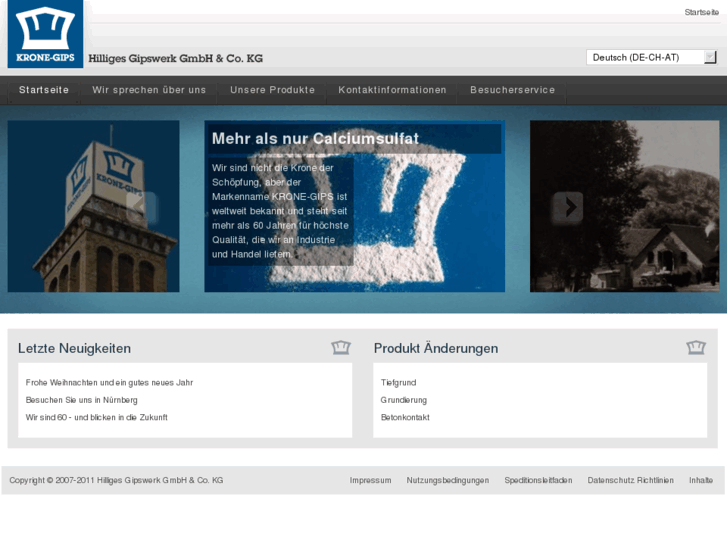
Task: Open news Besuchen Sie uns in Nürnberg
Action: pos(82,400)
